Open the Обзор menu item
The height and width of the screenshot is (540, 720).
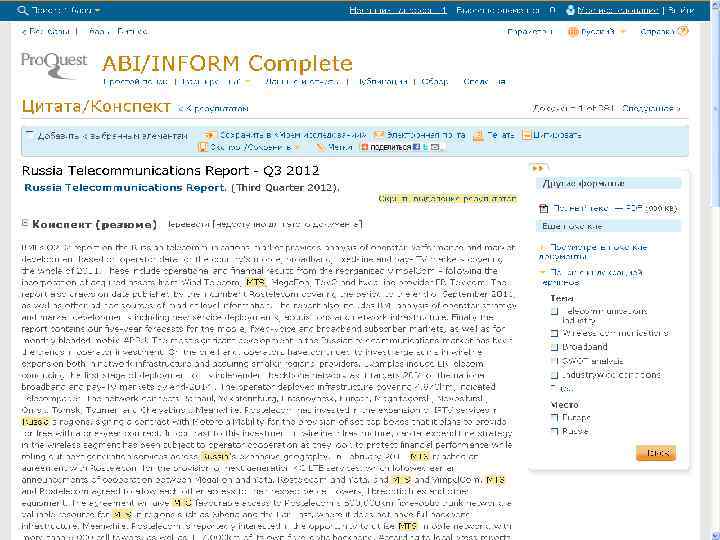[434, 82]
